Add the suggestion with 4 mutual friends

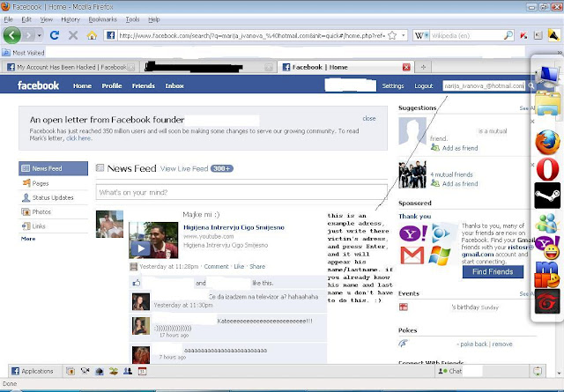coord(460,184)
